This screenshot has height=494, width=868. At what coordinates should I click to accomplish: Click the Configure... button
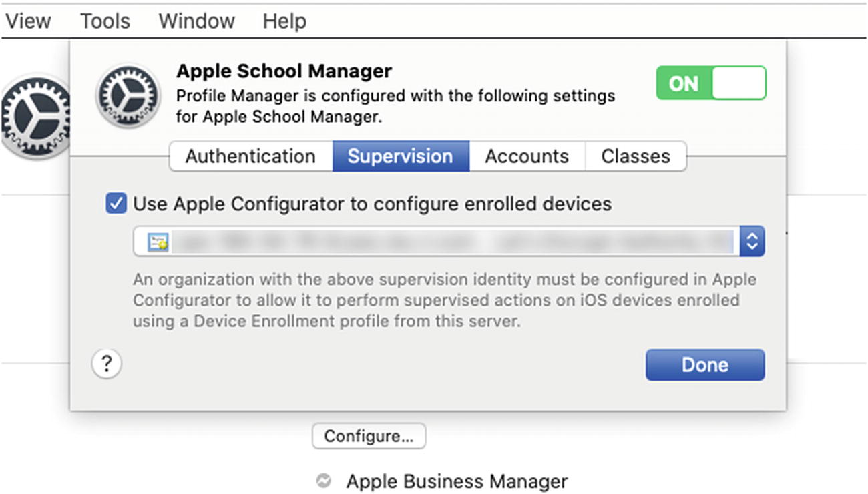tap(369, 437)
